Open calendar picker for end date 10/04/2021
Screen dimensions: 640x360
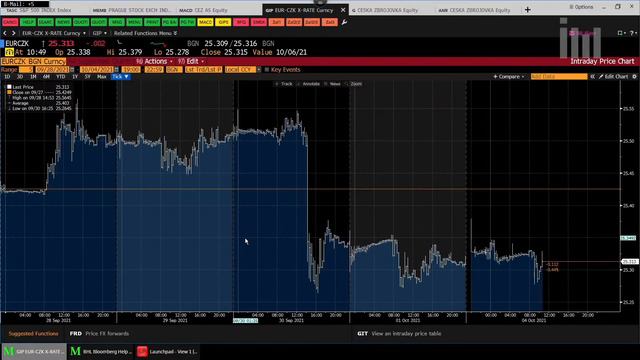point(116,70)
